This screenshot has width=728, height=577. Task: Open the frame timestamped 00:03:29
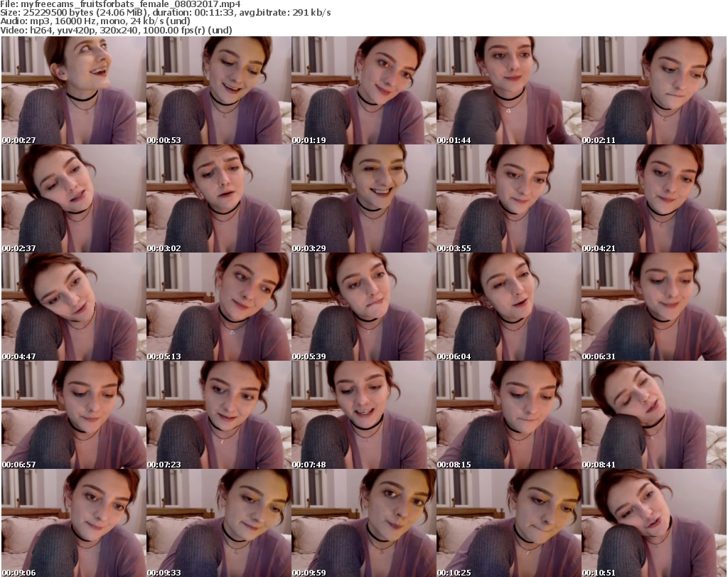click(363, 198)
